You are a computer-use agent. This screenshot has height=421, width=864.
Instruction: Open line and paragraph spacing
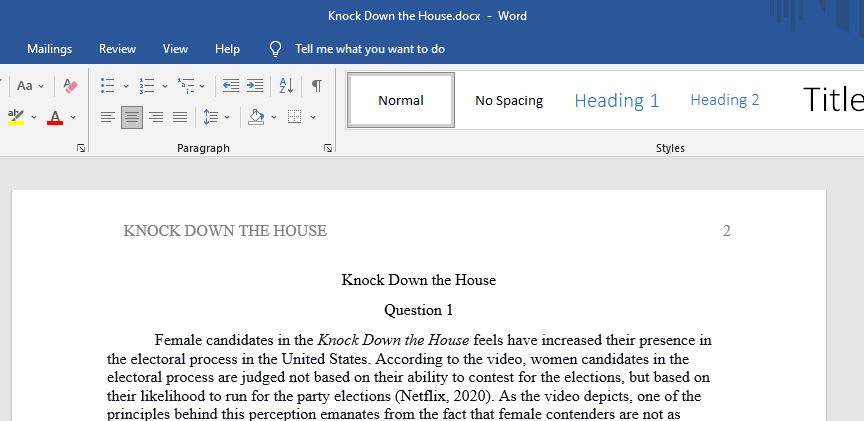click(210, 117)
